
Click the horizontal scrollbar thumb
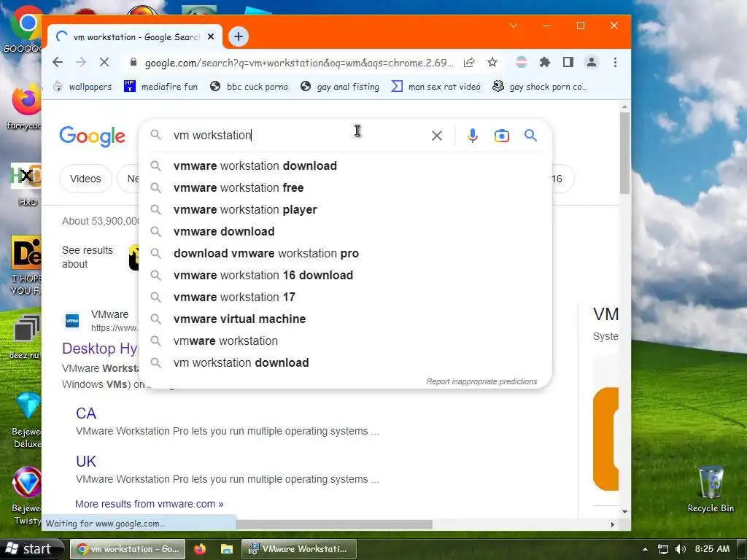[x=333, y=524]
